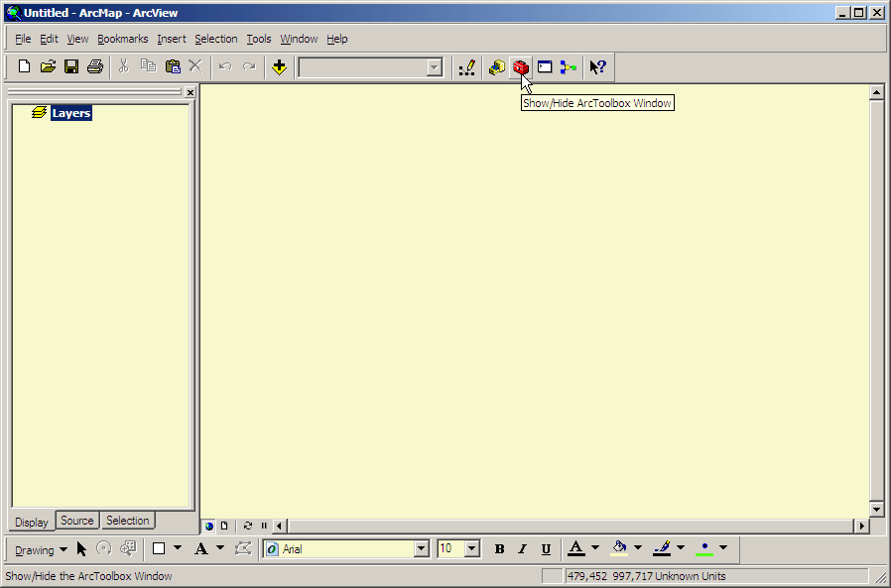Open the Arial font name dropdown

coord(421,548)
